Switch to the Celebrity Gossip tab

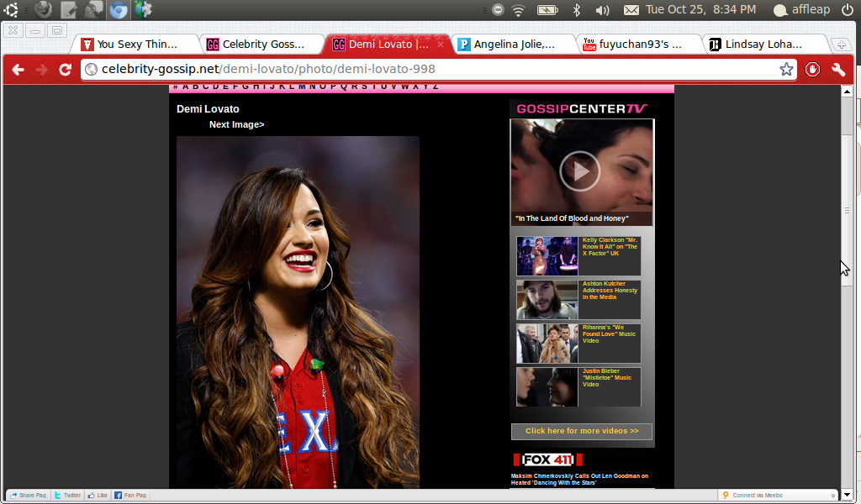point(262,45)
